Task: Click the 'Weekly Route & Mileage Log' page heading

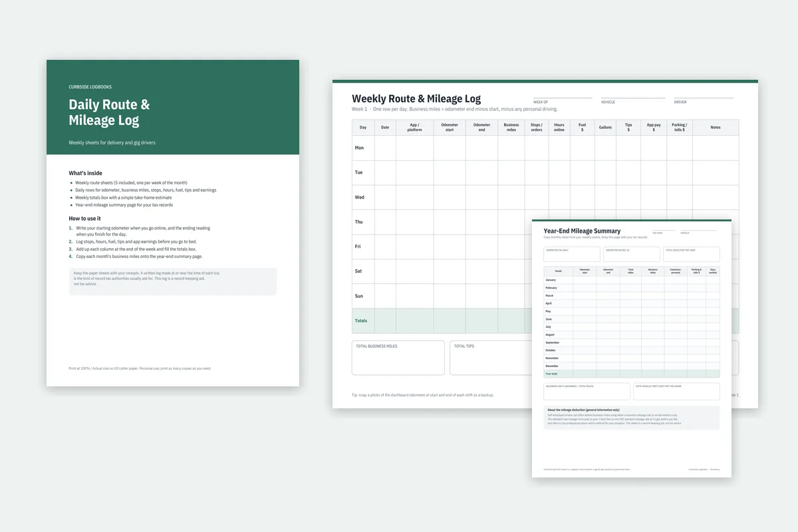Action: tap(416, 99)
